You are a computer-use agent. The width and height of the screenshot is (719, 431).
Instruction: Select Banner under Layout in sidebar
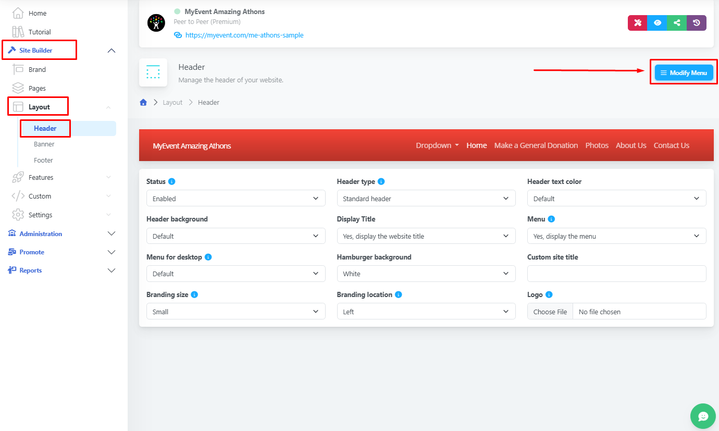click(44, 144)
